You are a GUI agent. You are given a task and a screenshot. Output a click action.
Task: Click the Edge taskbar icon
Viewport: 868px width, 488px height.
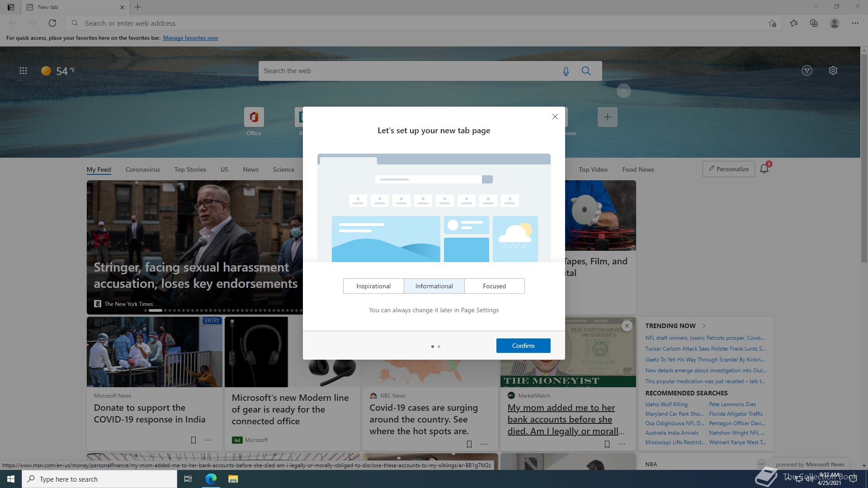click(x=211, y=479)
